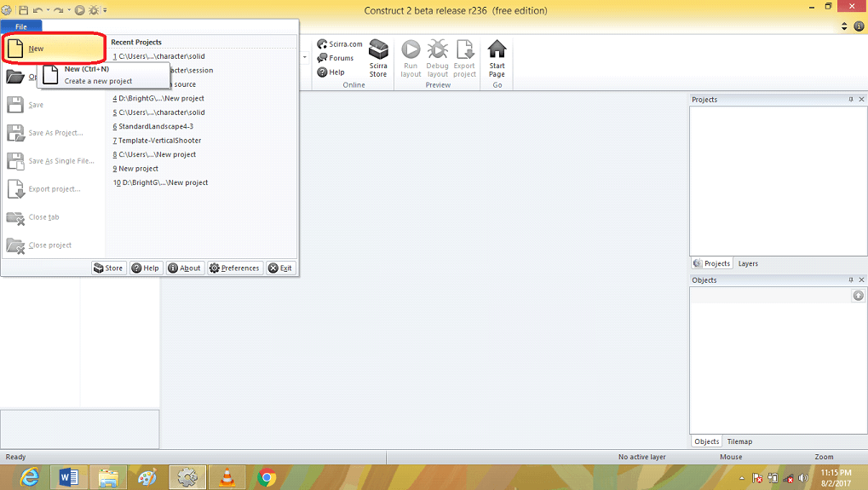Click the Debug layout ribbon button
Viewport: 868px width, 490px height.
[x=437, y=58]
